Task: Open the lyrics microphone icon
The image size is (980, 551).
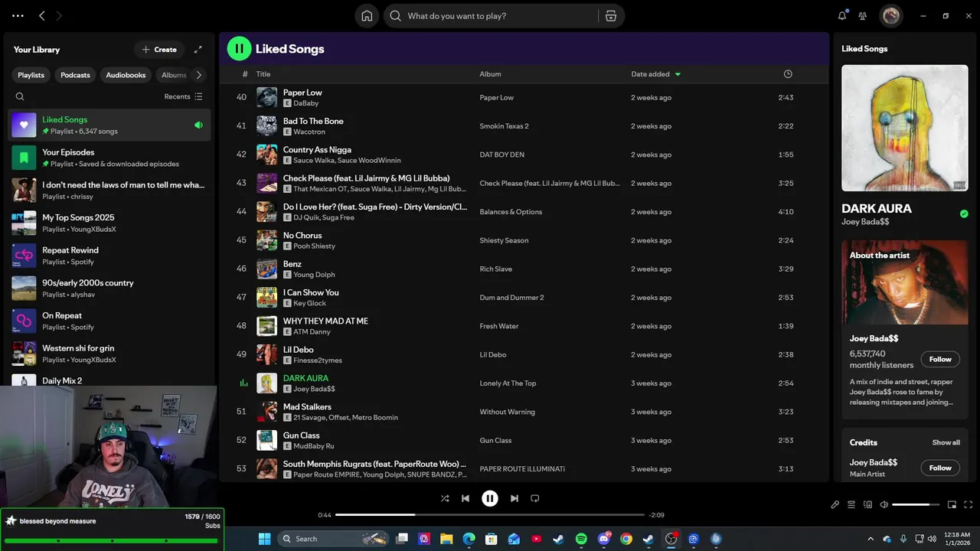Action: pos(835,504)
